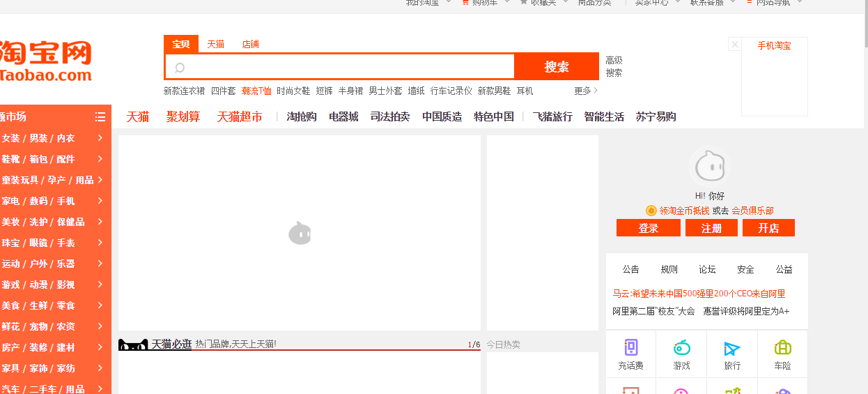Viewport: 868px width, 394px height.
Task: Expand 珠宝 / 眼镜 / 手表 category arrow
Action: [x=100, y=243]
